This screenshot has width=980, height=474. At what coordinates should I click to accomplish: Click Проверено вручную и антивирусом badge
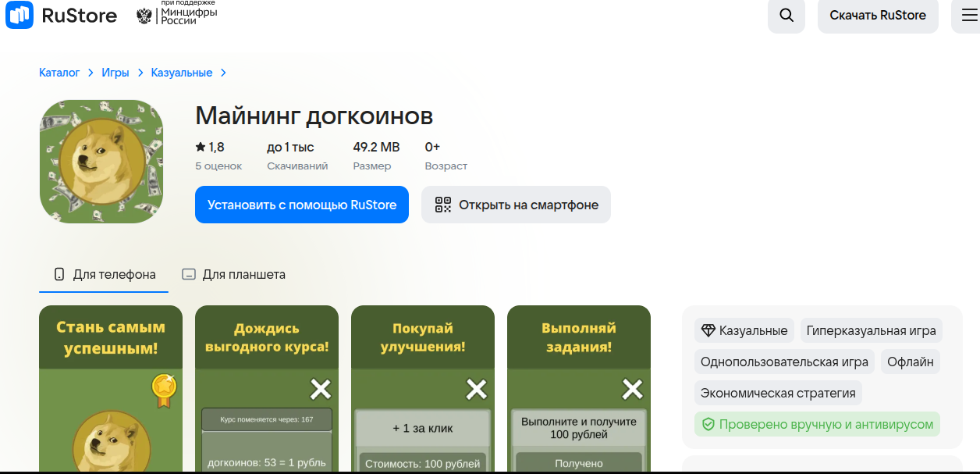coord(817,424)
